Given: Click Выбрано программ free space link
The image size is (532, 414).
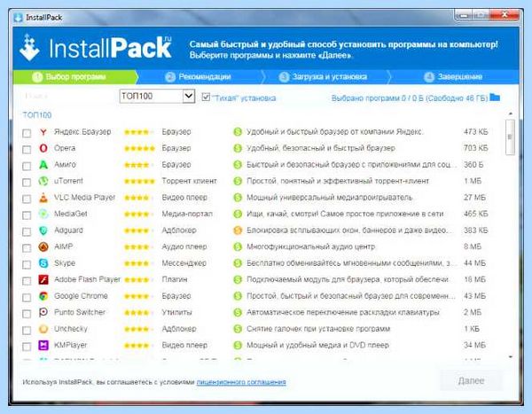Looking at the screenshot, I should (x=410, y=98).
